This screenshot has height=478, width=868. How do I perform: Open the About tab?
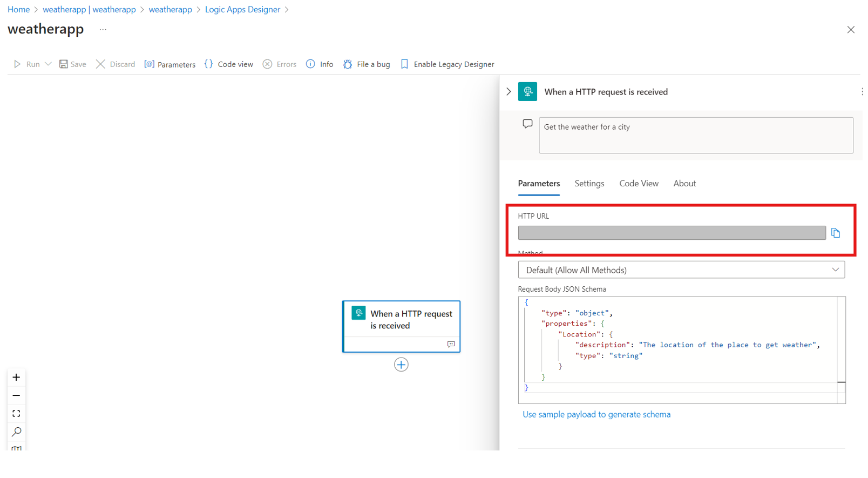click(684, 184)
